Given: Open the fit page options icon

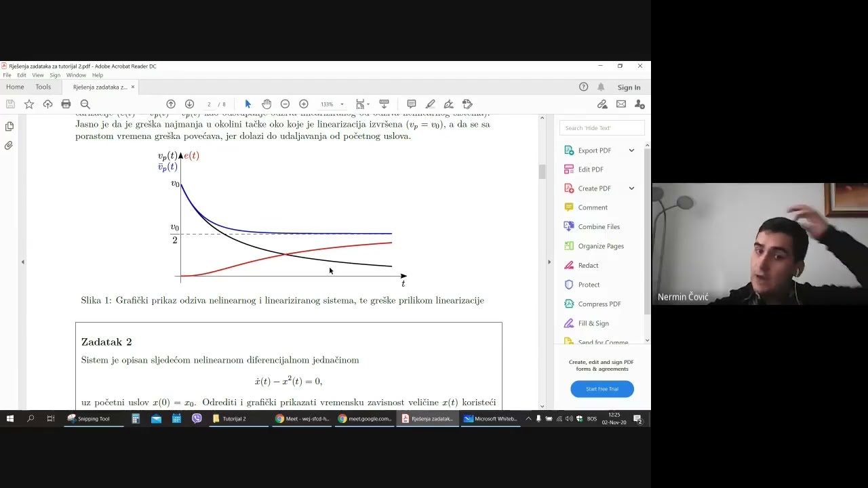Looking at the screenshot, I should [x=362, y=104].
